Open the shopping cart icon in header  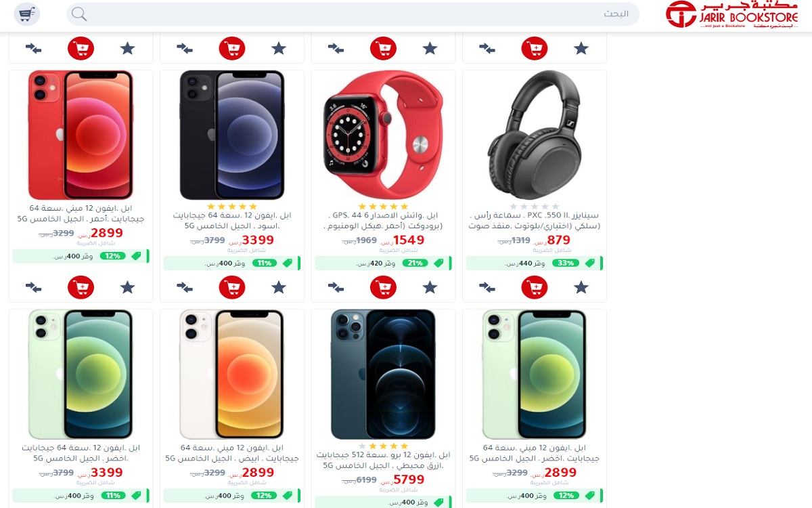[27, 14]
